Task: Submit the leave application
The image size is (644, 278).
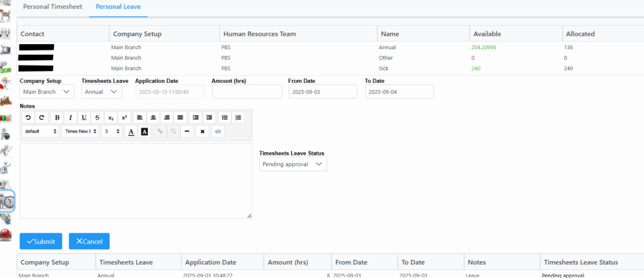Action: coord(41,241)
